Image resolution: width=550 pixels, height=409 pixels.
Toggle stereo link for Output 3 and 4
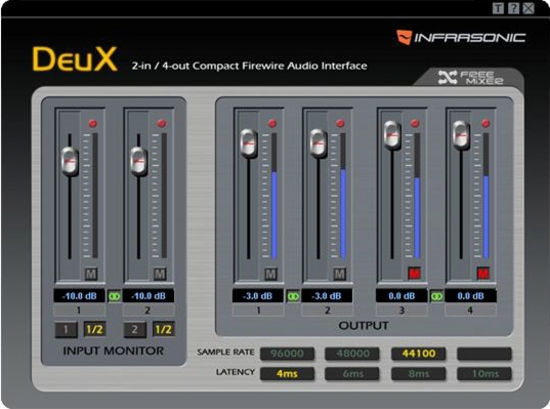pos(437,296)
